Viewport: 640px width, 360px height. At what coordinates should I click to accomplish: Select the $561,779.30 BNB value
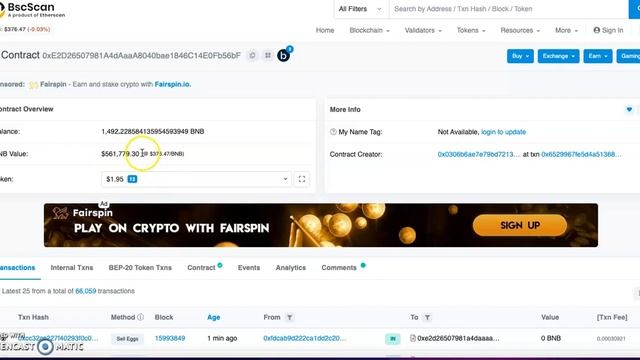120,154
